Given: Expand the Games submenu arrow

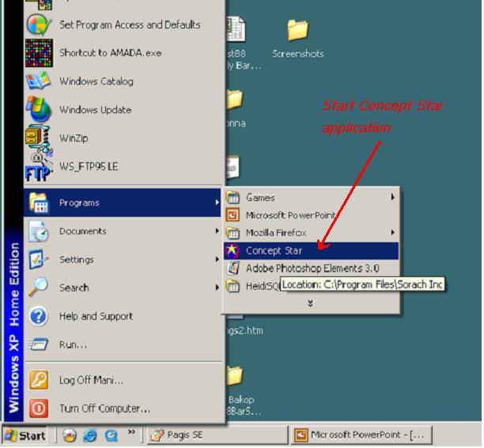Looking at the screenshot, I should tap(392, 197).
